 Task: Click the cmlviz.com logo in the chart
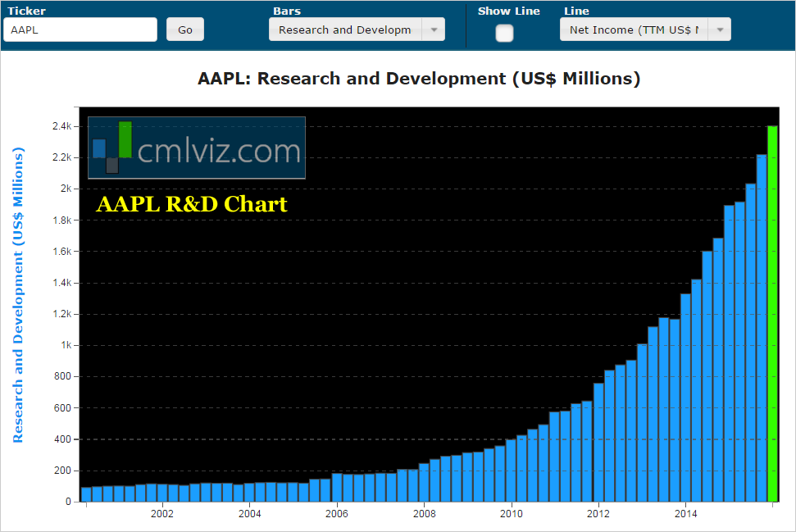point(197,148)
